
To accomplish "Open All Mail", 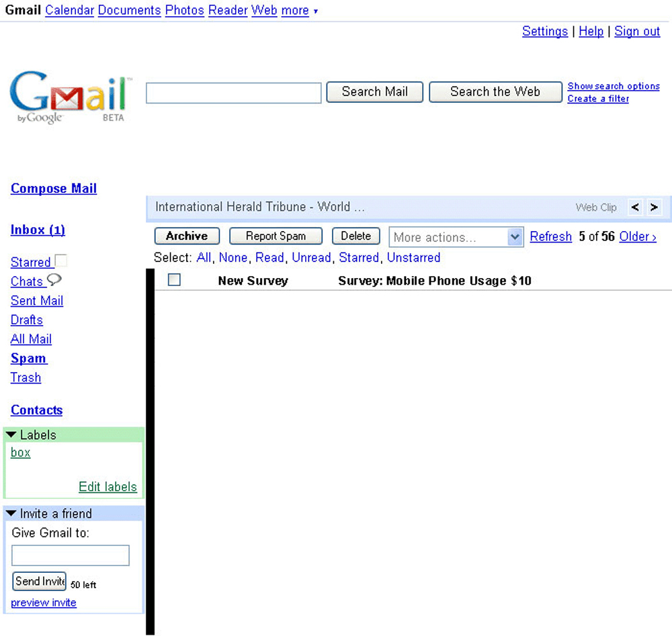I will [31, 339].
